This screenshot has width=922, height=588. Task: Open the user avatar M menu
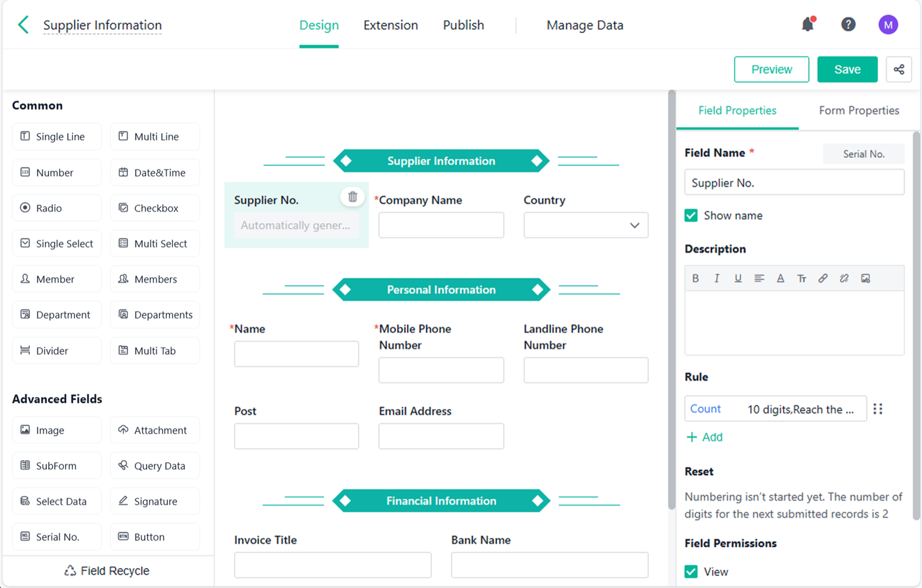click(x=888, y=25)
